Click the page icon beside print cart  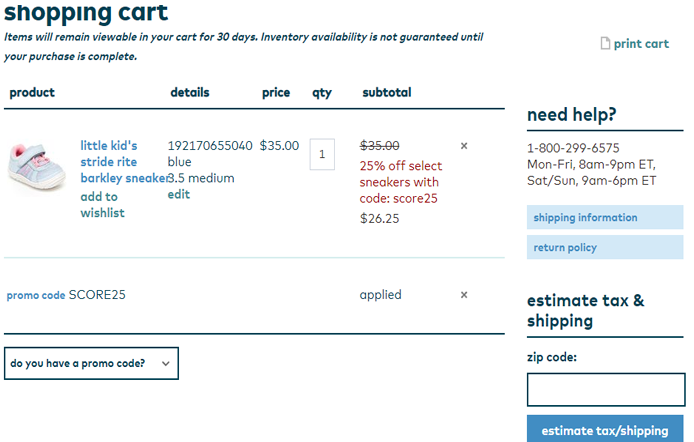(604, 44)
